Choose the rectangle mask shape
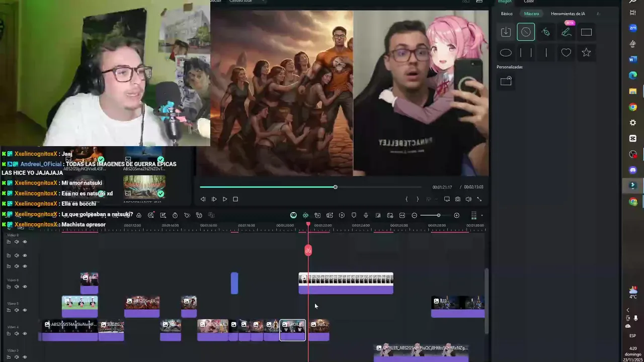The width and height of the screenshot is (644, 362). (586, 32)
